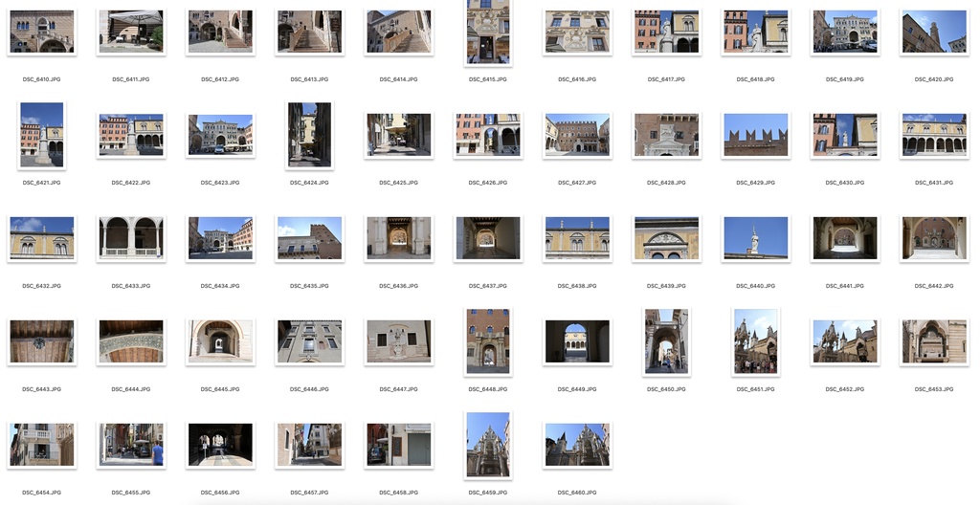This screenshot has width=980, height=505.
Task: Click the filename text DSC_6442.JPG
Action: (x=934, y=286)
